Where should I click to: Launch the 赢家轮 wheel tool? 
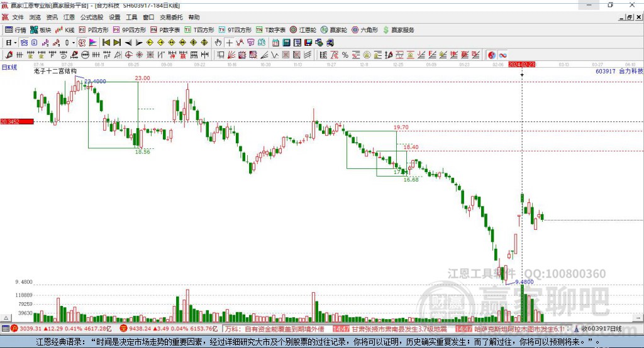pyautogui.click(x=334, y=30)
